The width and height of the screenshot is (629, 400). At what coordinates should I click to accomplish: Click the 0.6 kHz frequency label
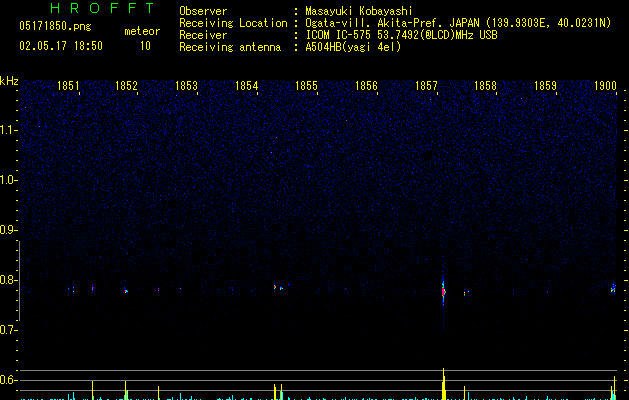(8, 380)
